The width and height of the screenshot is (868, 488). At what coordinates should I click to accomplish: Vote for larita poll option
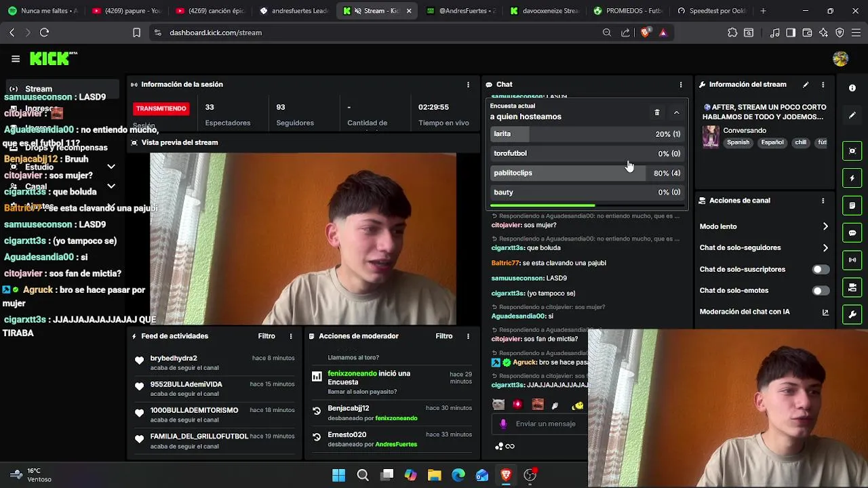pos(587,134)
